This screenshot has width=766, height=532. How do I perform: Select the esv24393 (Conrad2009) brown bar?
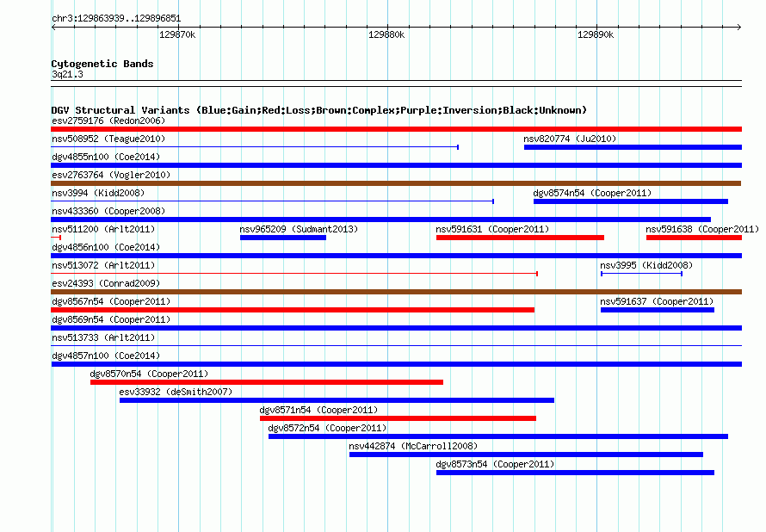click(x=396, y=292)
